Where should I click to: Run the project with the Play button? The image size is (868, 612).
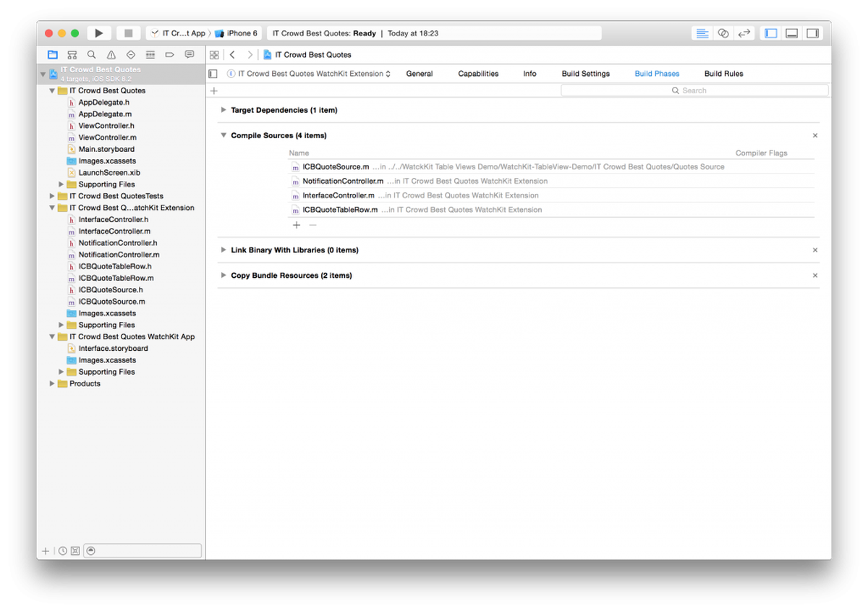pos(99,33)
